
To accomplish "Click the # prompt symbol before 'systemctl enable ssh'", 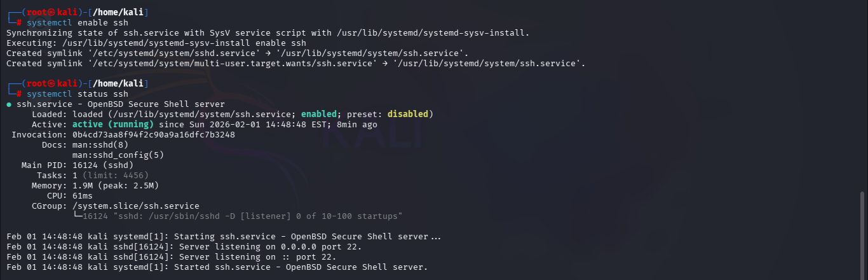I will [19, 22].
